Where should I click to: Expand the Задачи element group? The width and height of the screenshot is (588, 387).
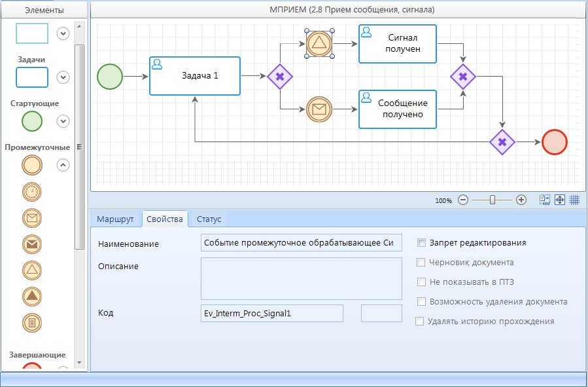pyautogui.click(x=63, y=77)
